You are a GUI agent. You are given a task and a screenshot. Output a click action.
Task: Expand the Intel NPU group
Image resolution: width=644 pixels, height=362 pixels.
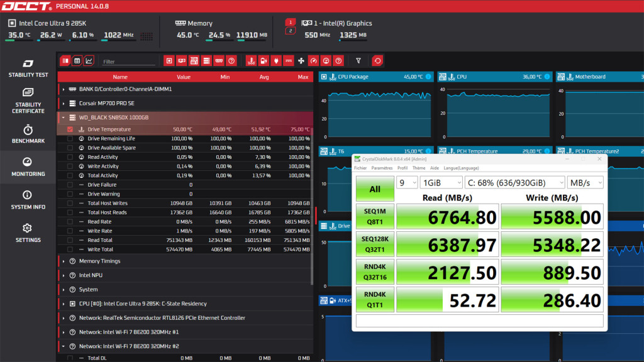coord(64,275)
